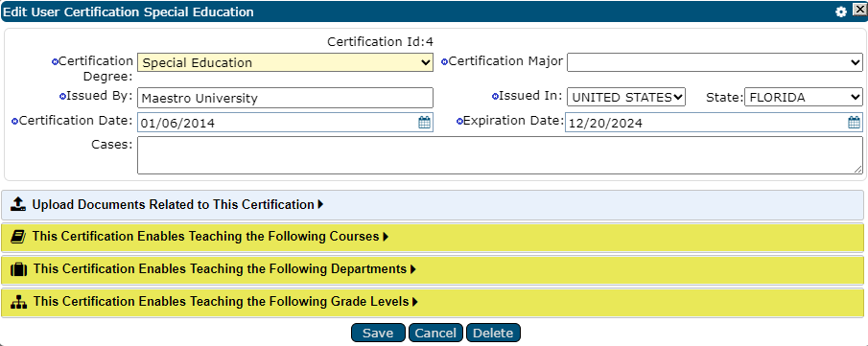
Task: Open the Certification Date calendar picker
Action: [424, 123]
